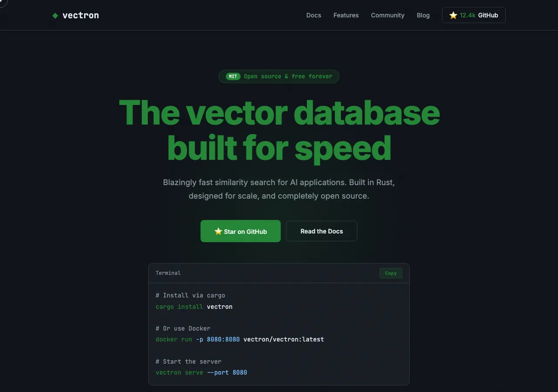Click the Open source & free forever badge

[x=279, y=76]
